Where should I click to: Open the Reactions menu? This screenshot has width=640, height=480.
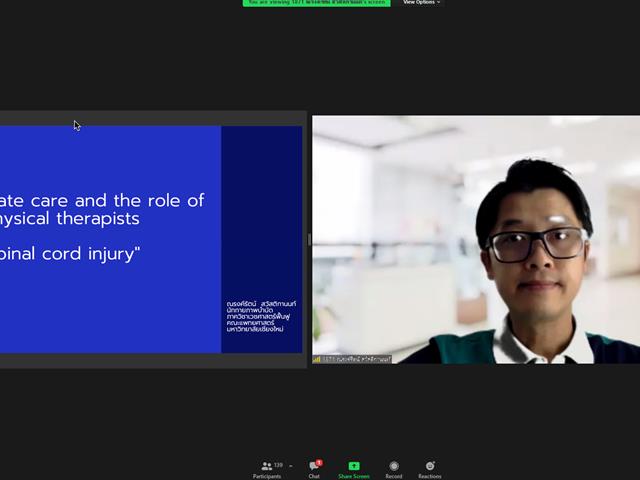[430, 470]
